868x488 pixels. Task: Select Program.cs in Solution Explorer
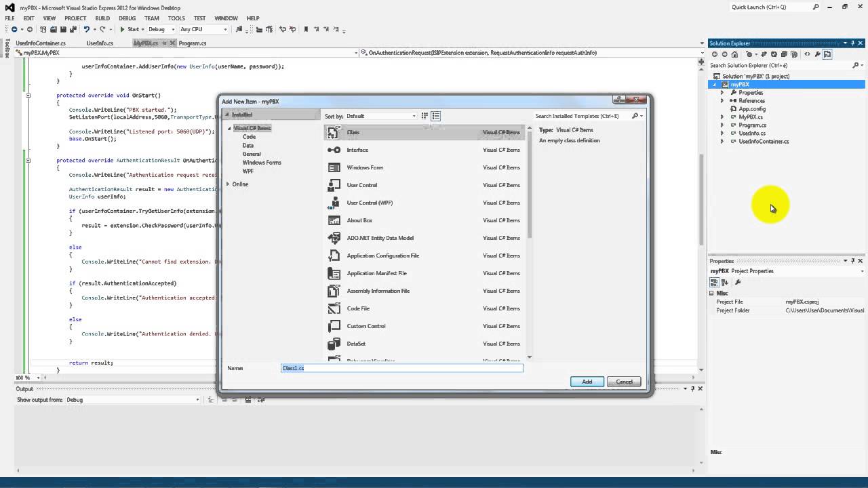752,125
